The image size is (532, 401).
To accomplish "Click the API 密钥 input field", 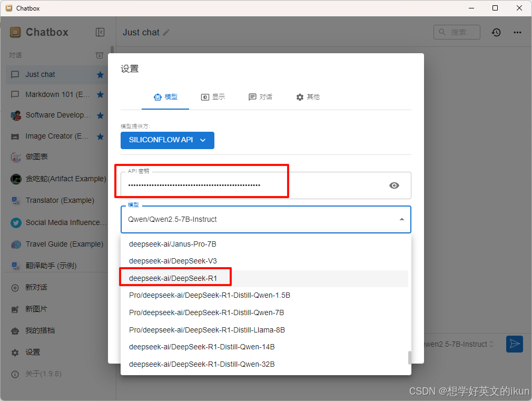I will point(265,185).
